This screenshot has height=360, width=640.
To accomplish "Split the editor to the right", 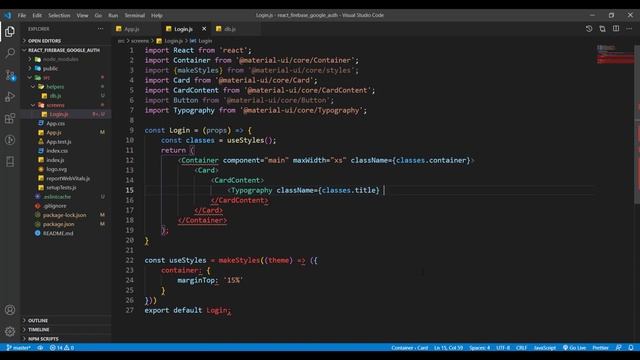I will (x=616, y=29).
